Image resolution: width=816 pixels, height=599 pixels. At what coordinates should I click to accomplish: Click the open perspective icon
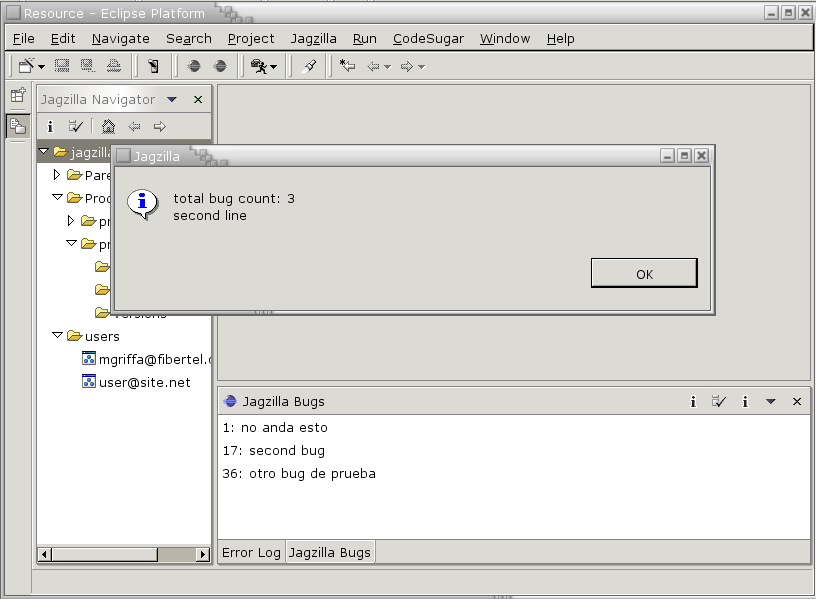(18, 95)
